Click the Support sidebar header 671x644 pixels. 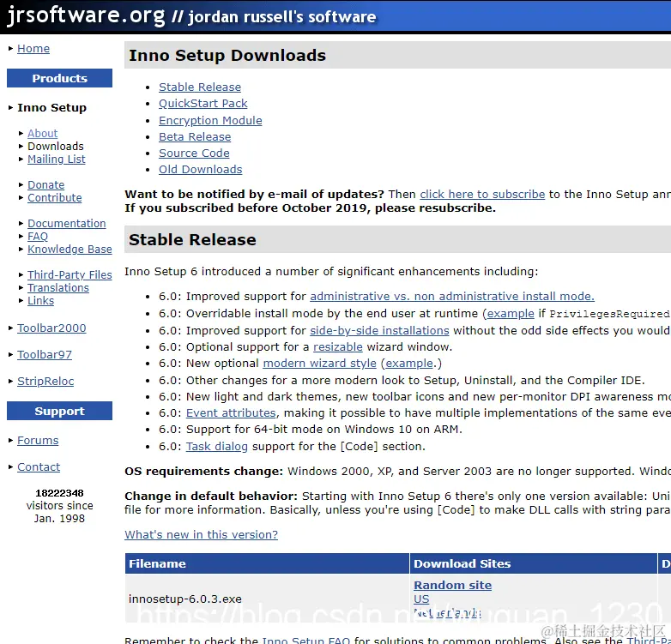click(x=59, y=411)
